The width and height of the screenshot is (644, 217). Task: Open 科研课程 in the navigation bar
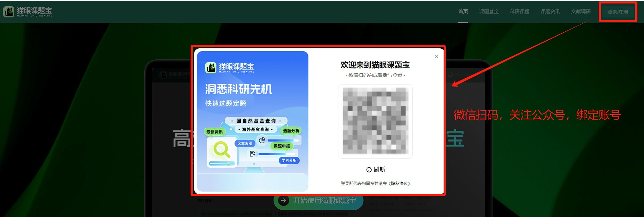point(520,11)
